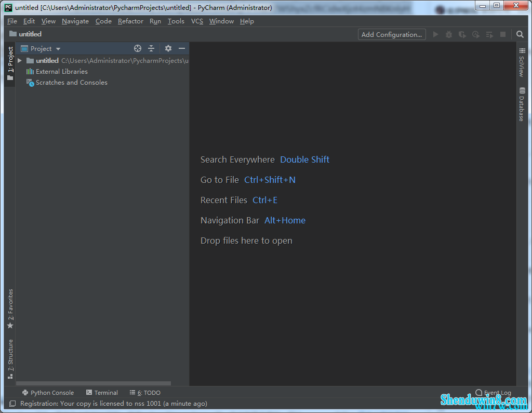Hide the Project panel with minus icon
The image size is (532, 413).
(182, 48)
